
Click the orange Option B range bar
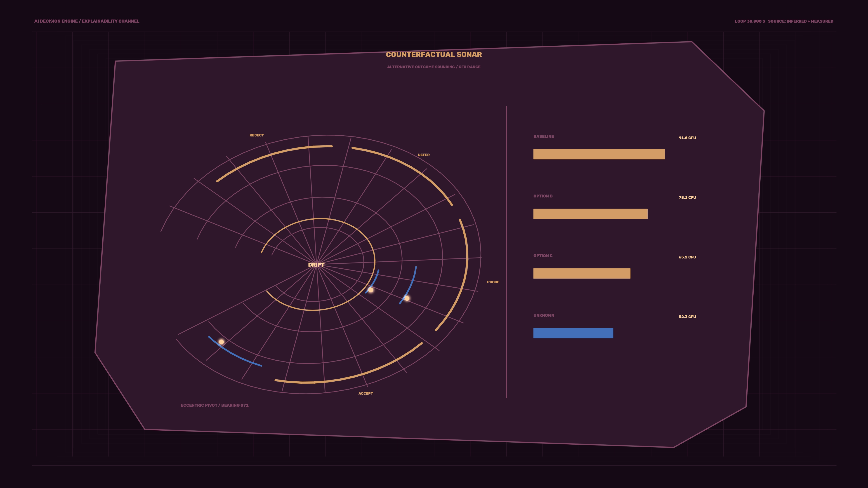click(x=590, y=214)
